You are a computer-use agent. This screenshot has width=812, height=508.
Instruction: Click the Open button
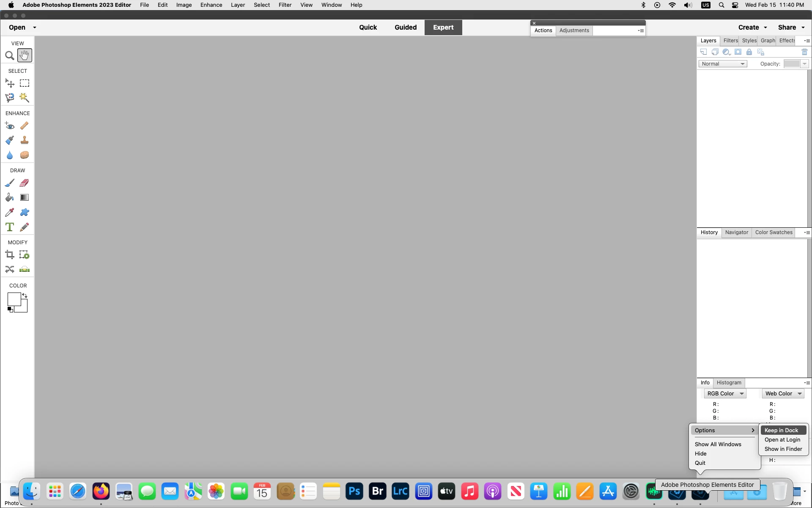pos(17,28)
